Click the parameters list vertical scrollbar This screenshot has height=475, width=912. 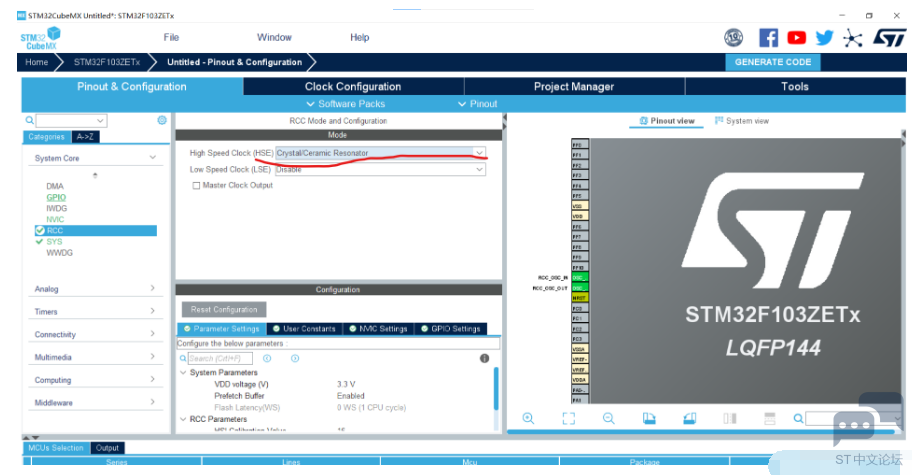(496, 389)
